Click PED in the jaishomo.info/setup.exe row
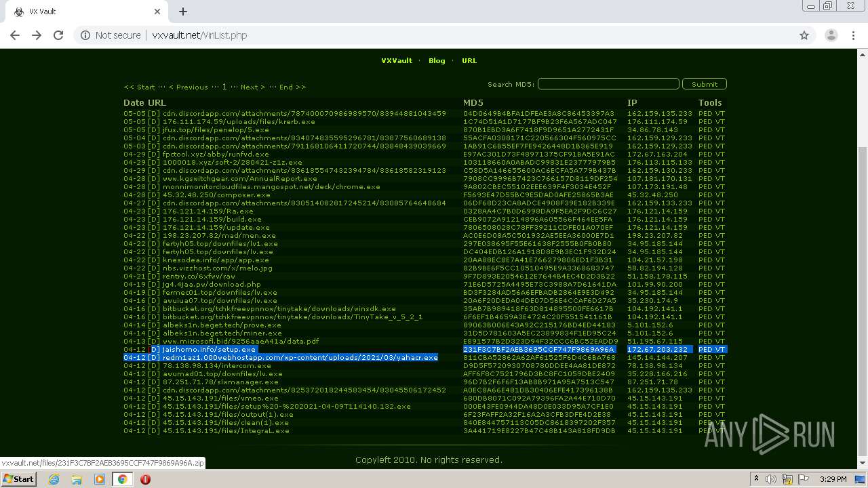Image resolution: width=868 pixels, height=488 pixels. pyautogui.click(x=705, y=349)
